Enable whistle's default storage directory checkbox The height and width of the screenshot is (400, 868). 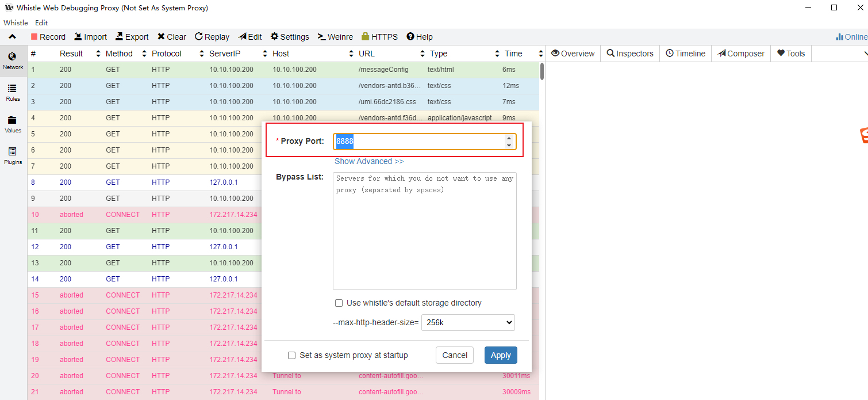pos(339,303)
